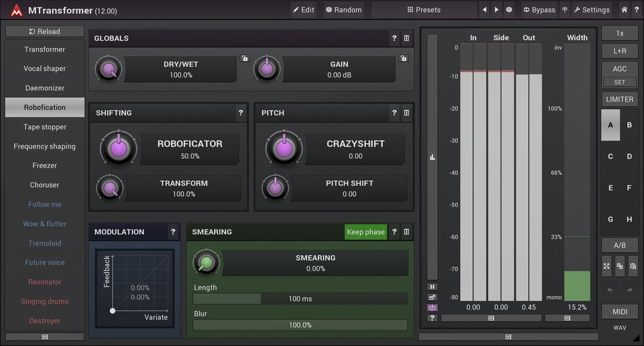Select the Freezer preset
Screen dimensions: 644x346
click(x=45, y=166)
